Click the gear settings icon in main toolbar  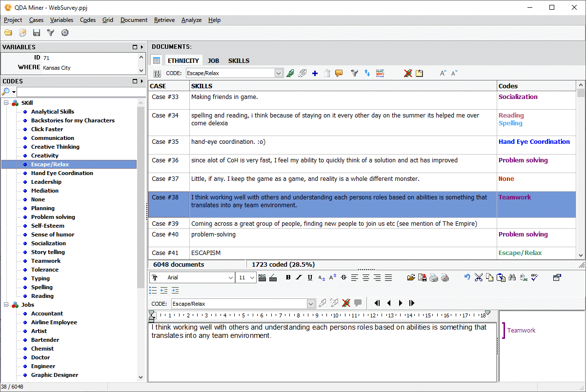coord(64,33)
